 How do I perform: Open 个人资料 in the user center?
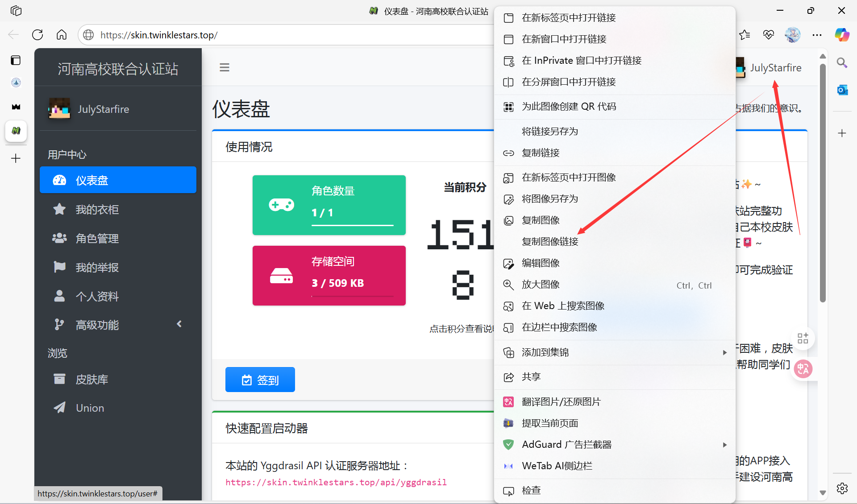97,296
